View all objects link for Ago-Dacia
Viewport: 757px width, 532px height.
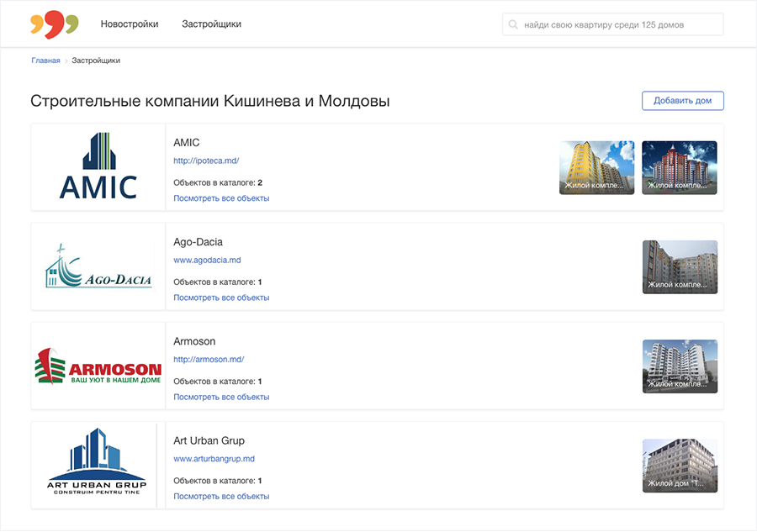pyautogui.click(x=221, y=298)
